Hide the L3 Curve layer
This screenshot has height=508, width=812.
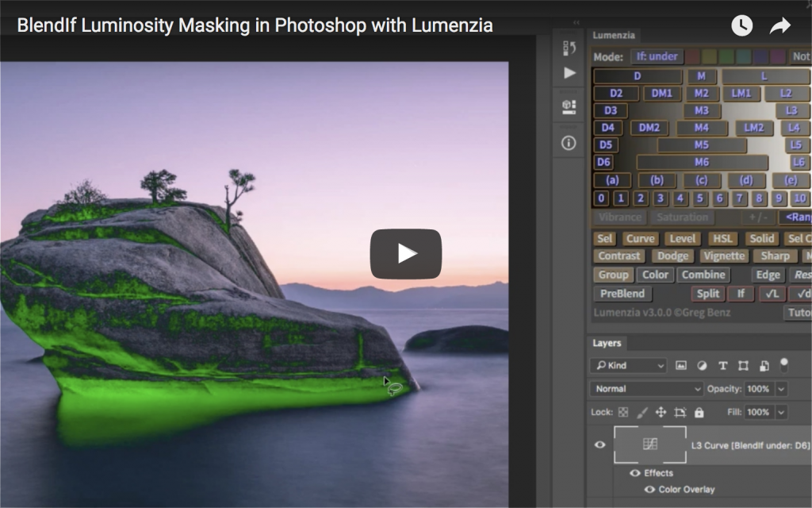[x=599, y=444]
